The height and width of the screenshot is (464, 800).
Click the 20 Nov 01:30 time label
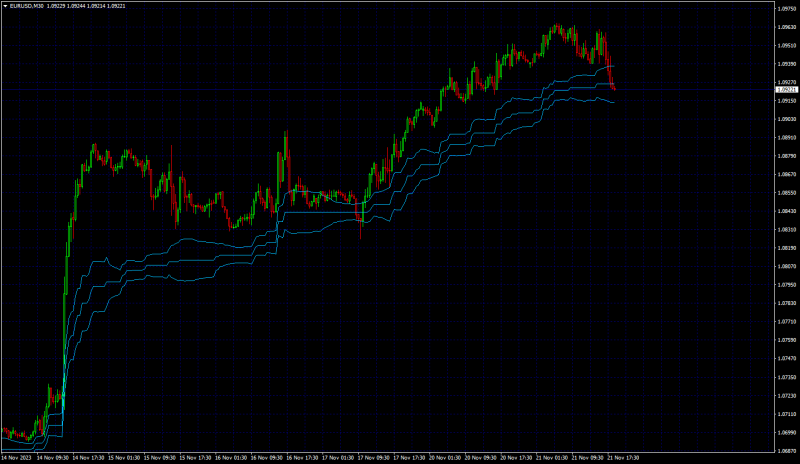[445, 458]
